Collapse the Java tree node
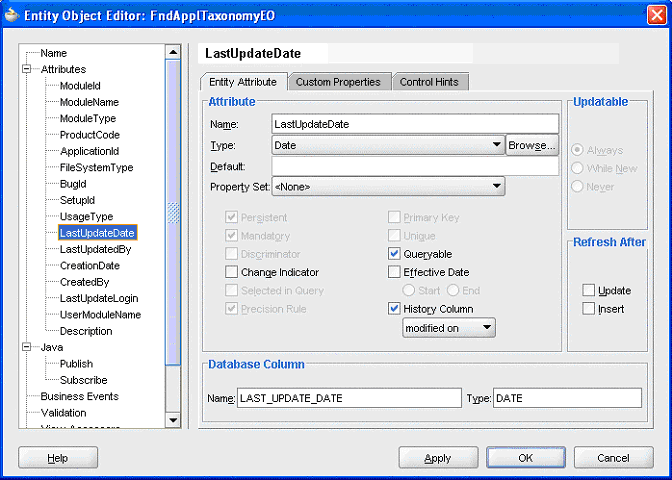 click(27, 347)
